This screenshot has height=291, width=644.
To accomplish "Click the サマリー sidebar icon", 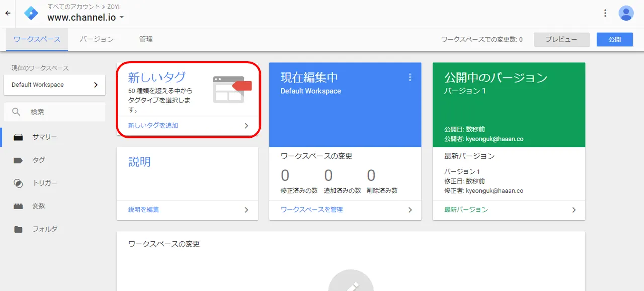I will [18, 137].
